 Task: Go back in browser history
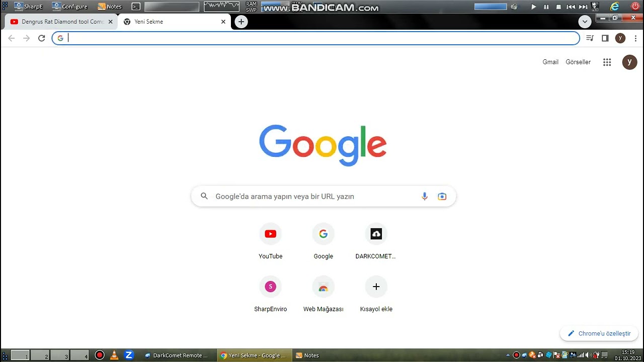click(x=11, y=38)
